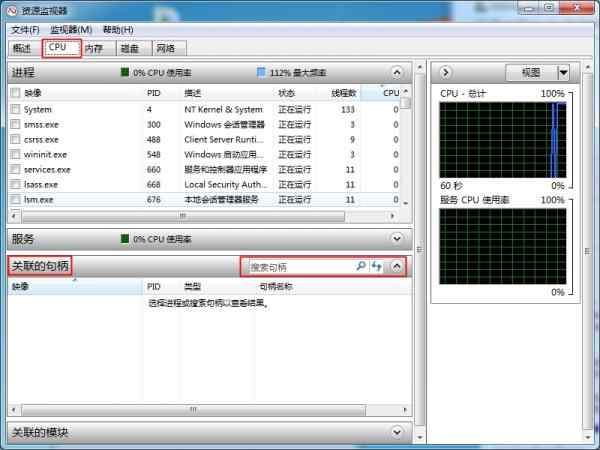Screen dimensions: 600x450
Task: Click process list scroll-down arrow
Action: pos(405,203)
